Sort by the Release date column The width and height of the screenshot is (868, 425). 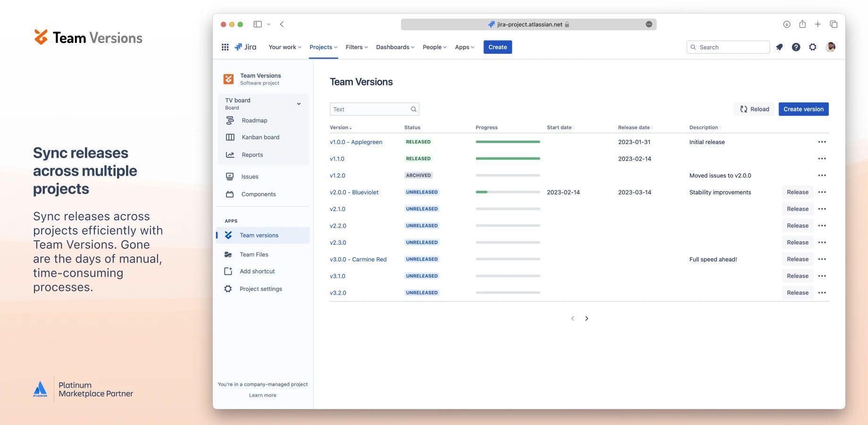coord(635,127)
